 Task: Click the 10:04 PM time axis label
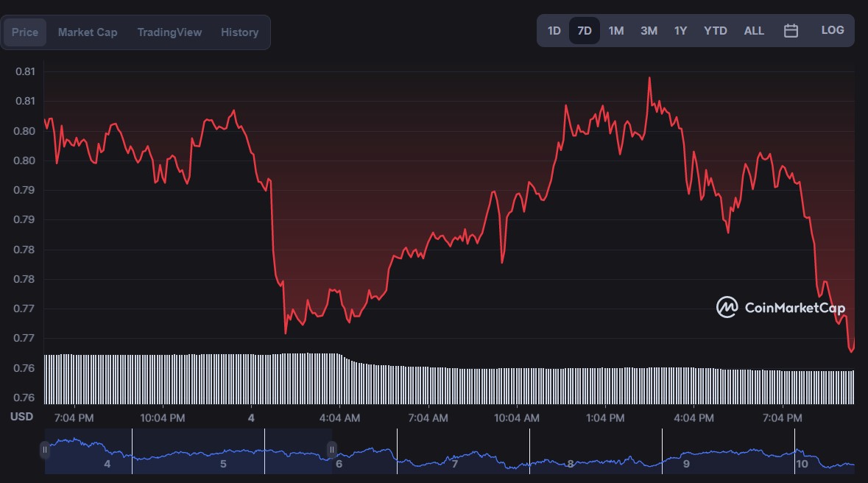tap(162, 418)
